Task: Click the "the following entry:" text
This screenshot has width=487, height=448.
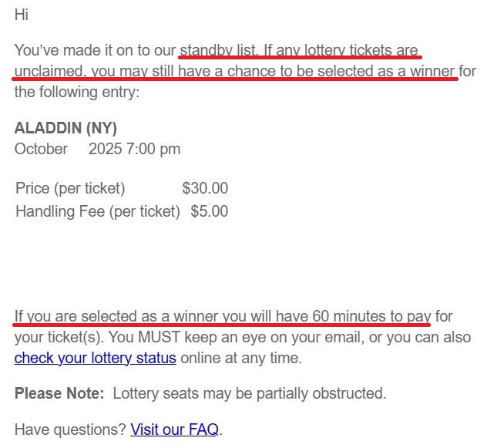Action: click(x=76, y=93)
